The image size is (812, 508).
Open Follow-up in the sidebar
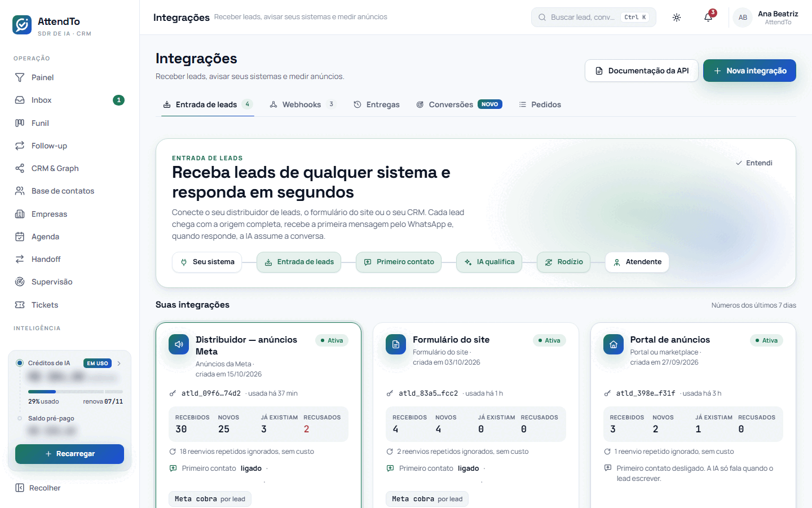[x=70, y=146]
